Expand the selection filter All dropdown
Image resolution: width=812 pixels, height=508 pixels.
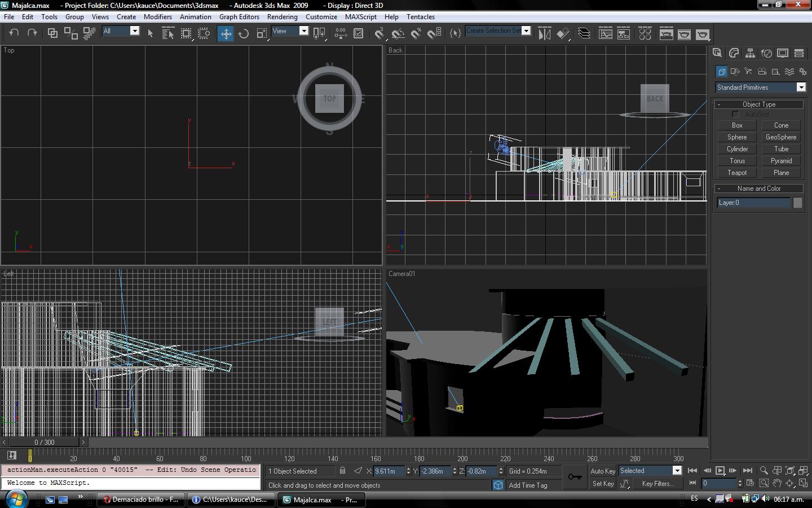pos(134,31)
